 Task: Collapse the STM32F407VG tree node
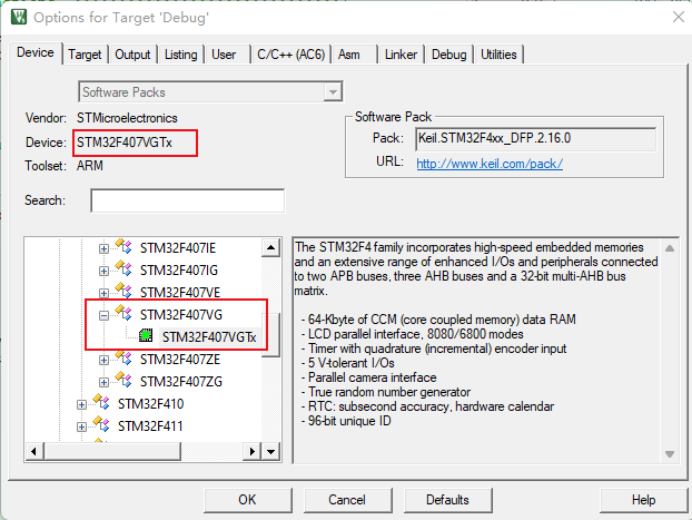point(104,315)
